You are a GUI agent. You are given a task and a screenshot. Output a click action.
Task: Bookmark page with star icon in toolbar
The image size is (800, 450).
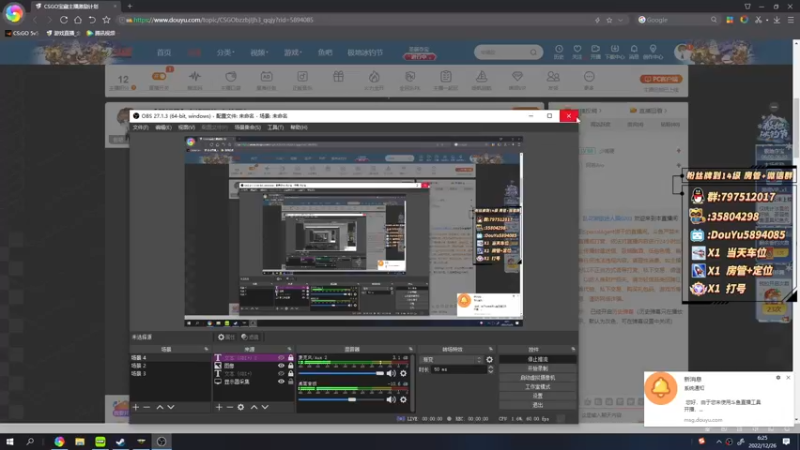pos(106,20)
